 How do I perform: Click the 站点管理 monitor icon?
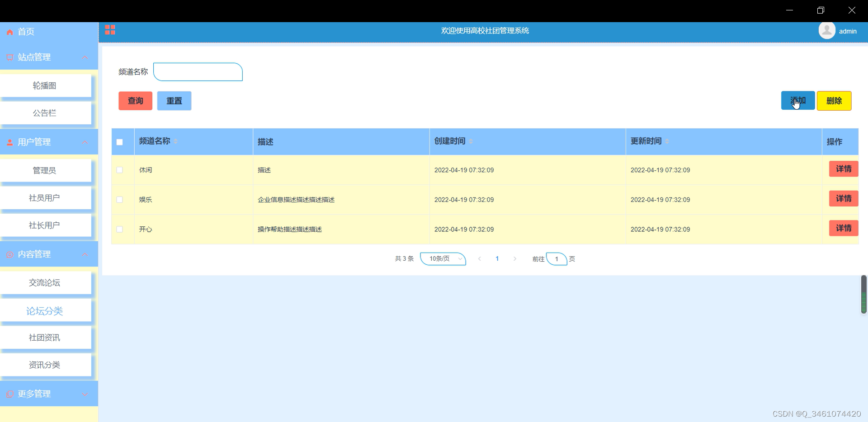pyautogui.click(x=10, y=57)
